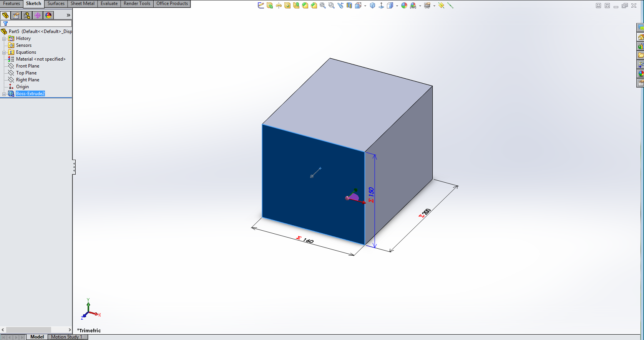Image resolution: width=644 pixels, height=340 pixels.
Task: Select the Model tab at bottom
Action: [x=37, y=337]
